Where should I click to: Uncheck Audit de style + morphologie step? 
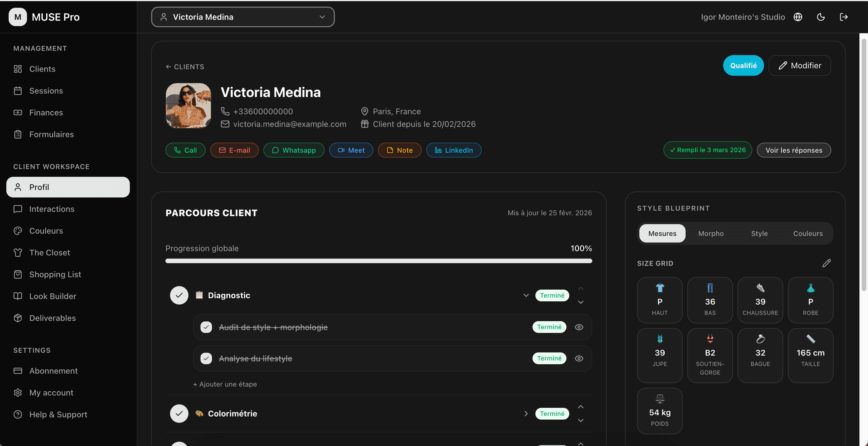coord(206,327)
